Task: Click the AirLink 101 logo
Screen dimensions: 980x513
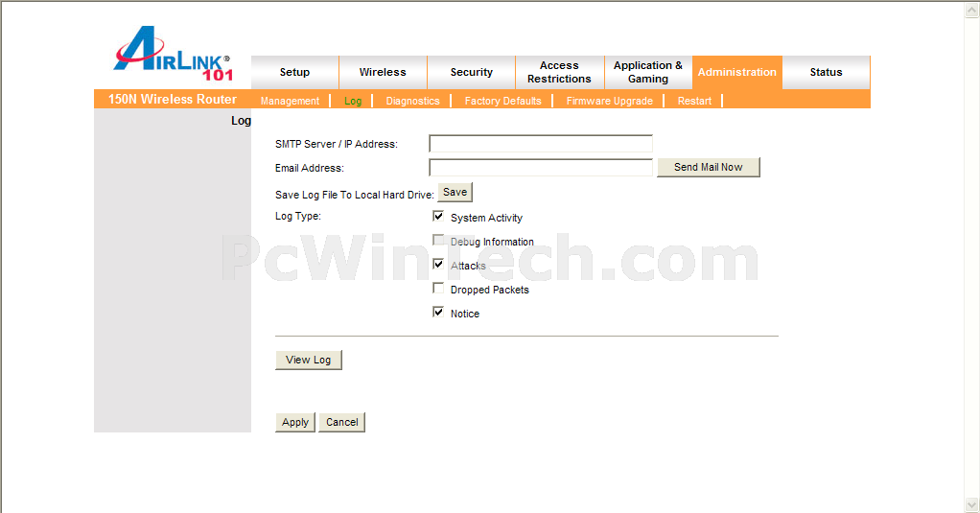Action: point(174,54)
